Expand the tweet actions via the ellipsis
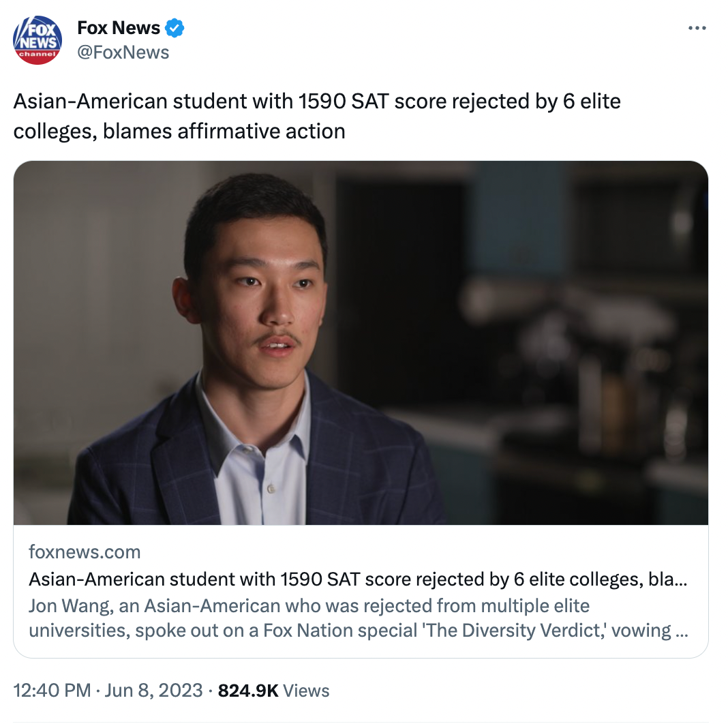The image size is (728, 724). 698,27
